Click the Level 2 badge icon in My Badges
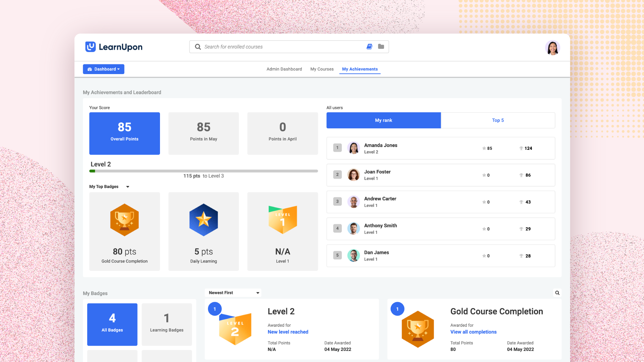This screenshot has height=362, width=644. [x=235, y=329]
